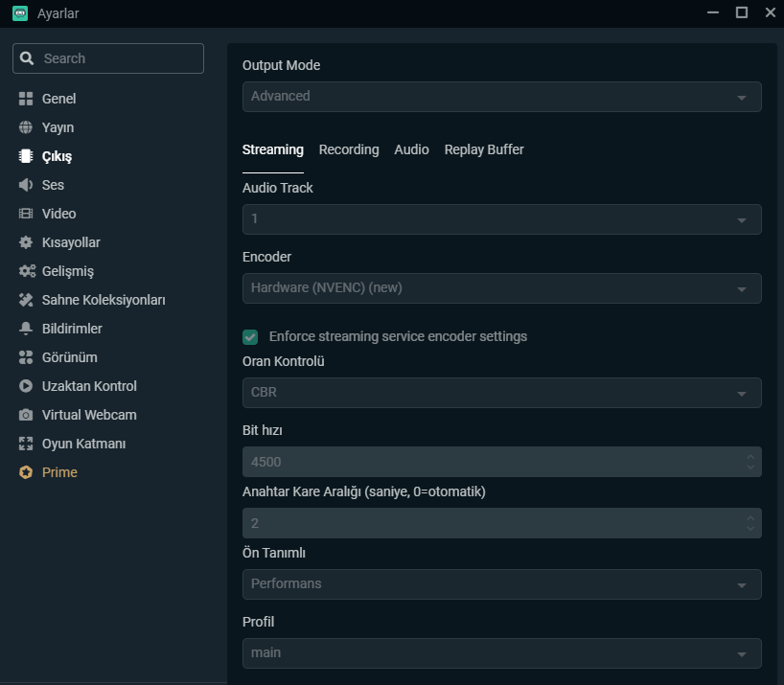Click the Bildirimler bell icon
This screenshot has height=685, width=784.
pos(26,329)
